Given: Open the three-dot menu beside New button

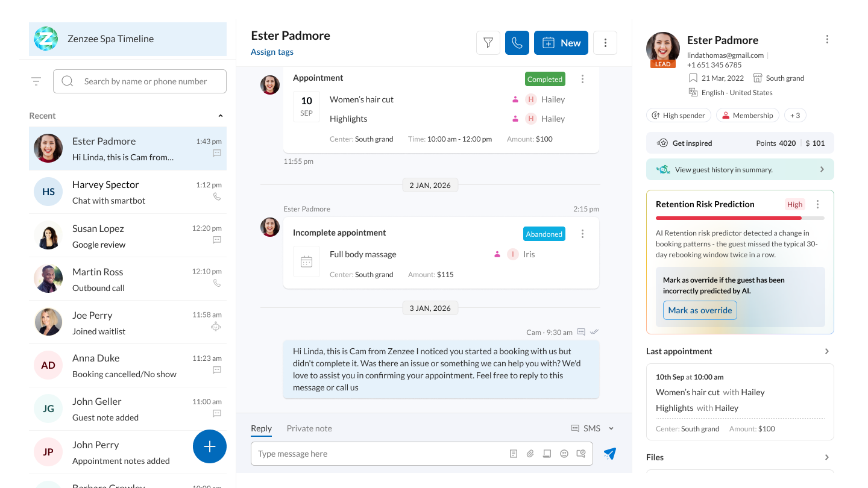Looking at the screenshot, I should [x=605, y=43].
